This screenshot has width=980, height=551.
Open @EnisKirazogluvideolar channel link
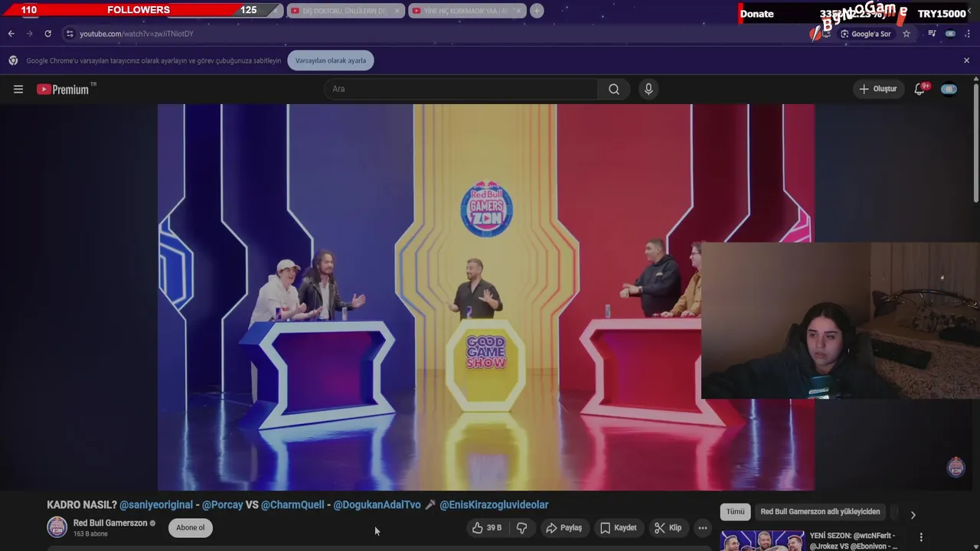(494, 505)
